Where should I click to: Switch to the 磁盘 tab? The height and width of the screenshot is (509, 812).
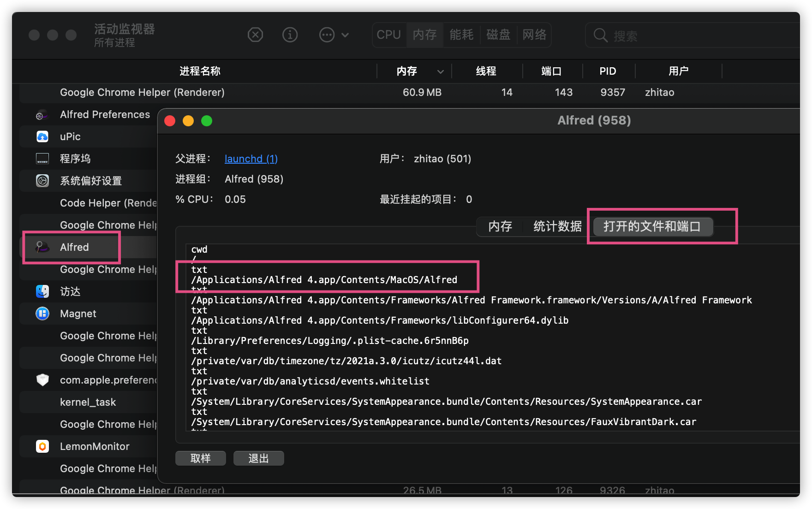[498, 35]
